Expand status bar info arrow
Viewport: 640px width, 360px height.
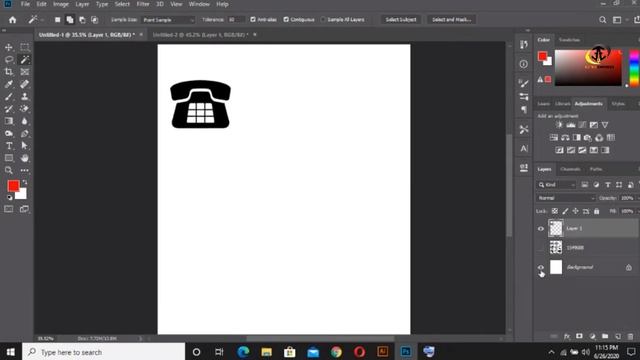click(141, 338)
